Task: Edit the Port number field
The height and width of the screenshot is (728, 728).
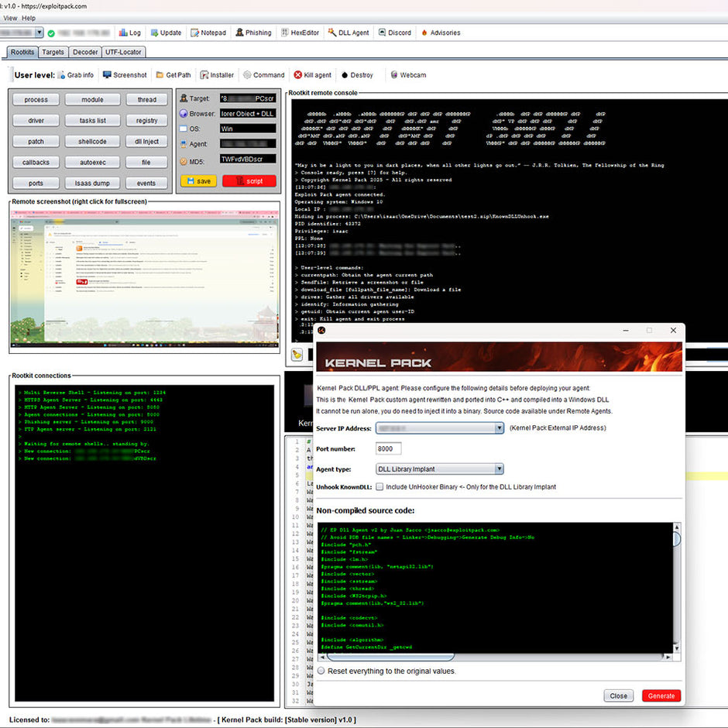Action: [387, 448]
